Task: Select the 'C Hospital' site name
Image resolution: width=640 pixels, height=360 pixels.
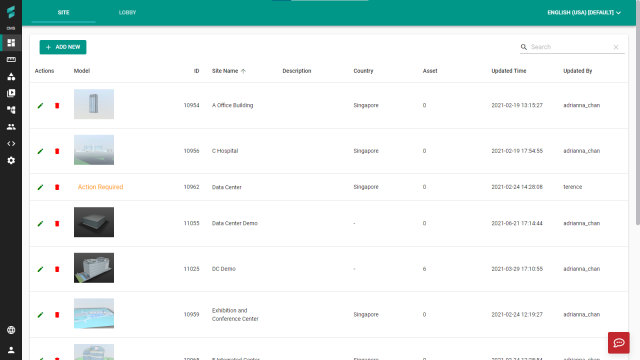Action: (x=225, y=151)
